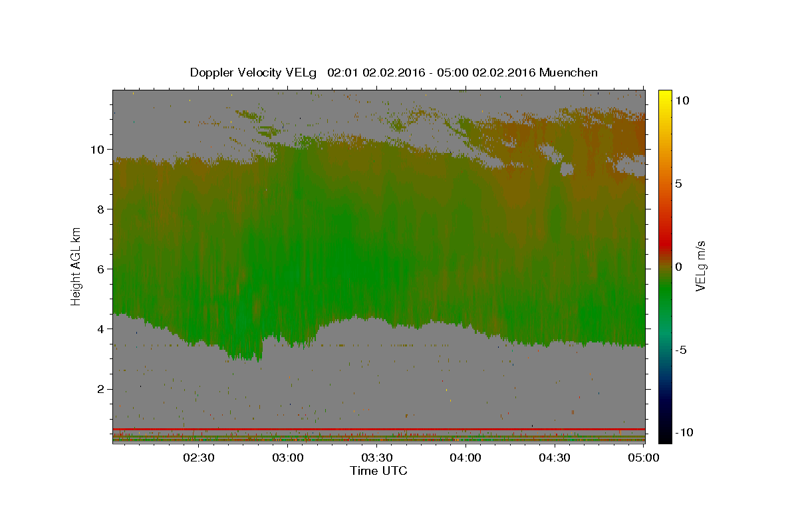This screenshot has width=798, height=532.
Task: Click the red band in the colorbar
Action: point(665,251)
